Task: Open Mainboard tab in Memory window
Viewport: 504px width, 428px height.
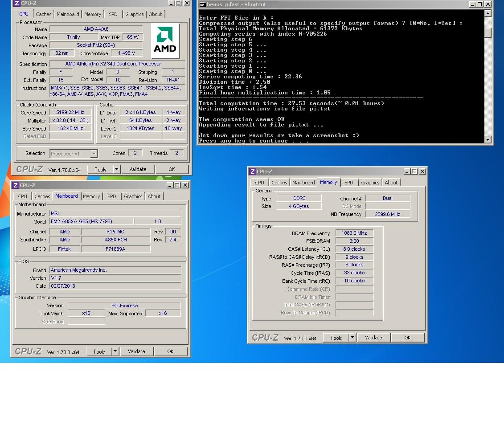Action: click(303, 183)
